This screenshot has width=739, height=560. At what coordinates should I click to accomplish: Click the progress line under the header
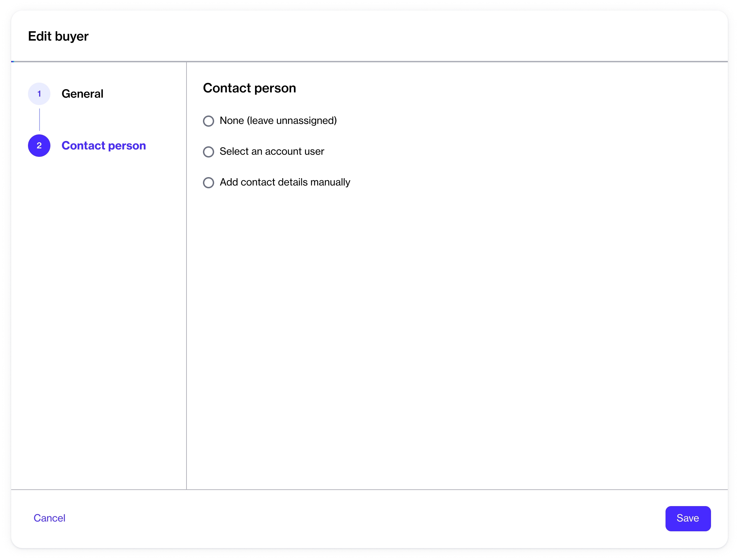(369, 62)
